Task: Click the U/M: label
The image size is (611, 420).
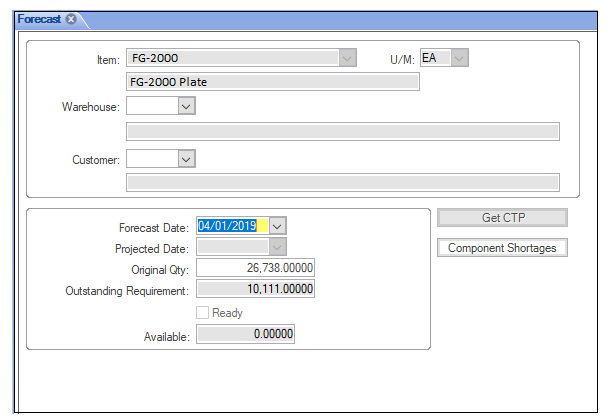Action: click(x=402, y=60)
